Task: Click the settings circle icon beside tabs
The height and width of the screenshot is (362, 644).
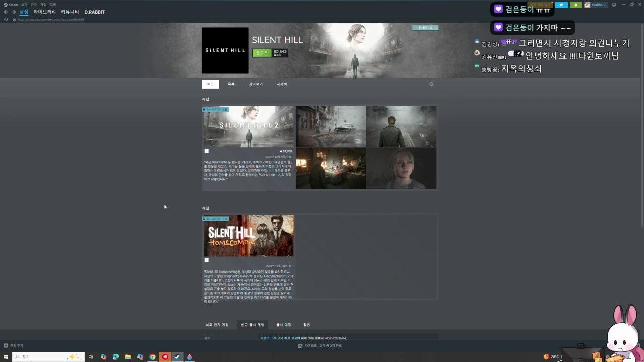Action: click(x=431, y=84)
